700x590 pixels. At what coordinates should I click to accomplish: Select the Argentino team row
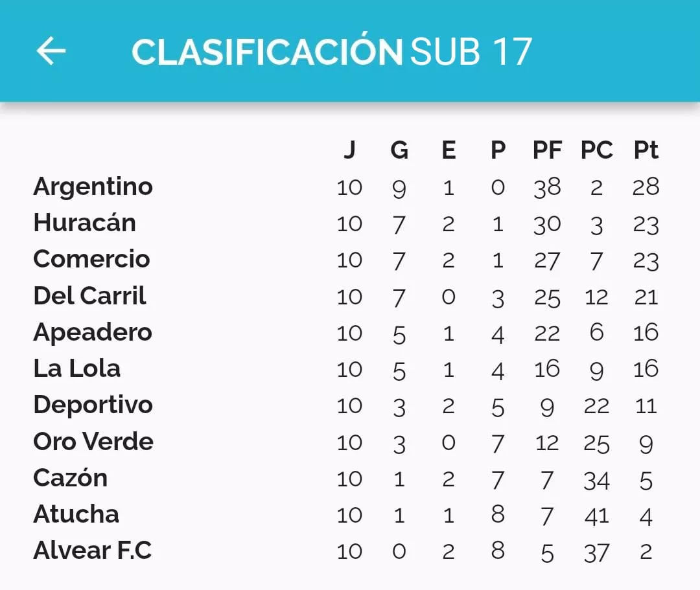[93, 187]
